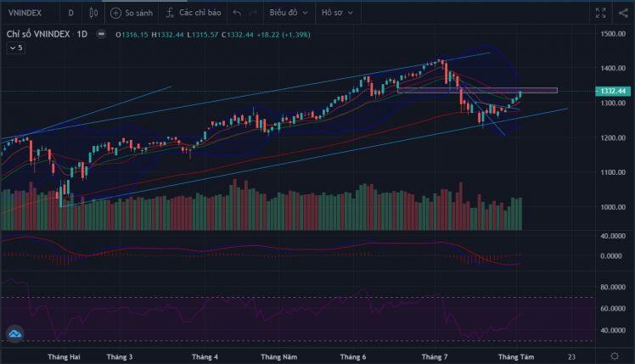Click the So sánh compare button
Viewport: 635px width, 364px height.
[x=132, y=13]
